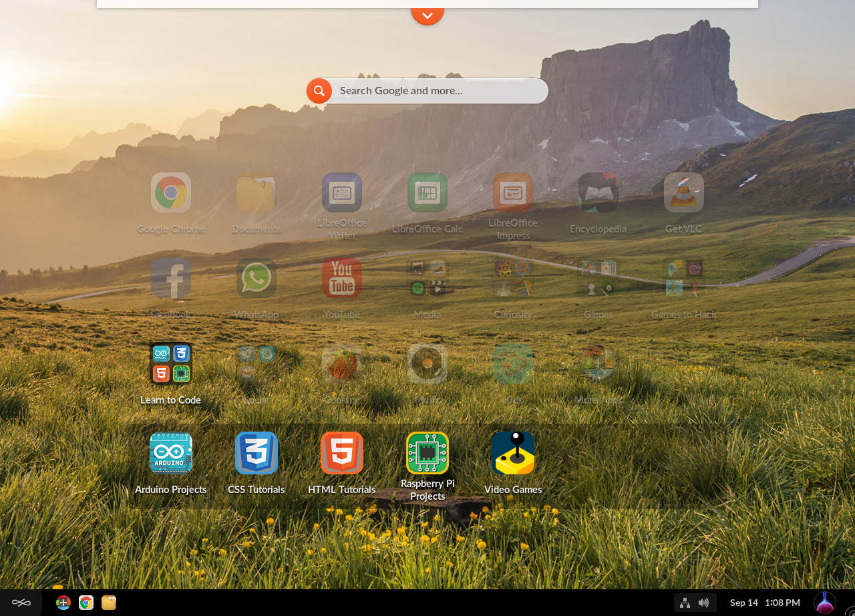
Task: Launch Chrome from the taskbar
Action: [86, 603]
